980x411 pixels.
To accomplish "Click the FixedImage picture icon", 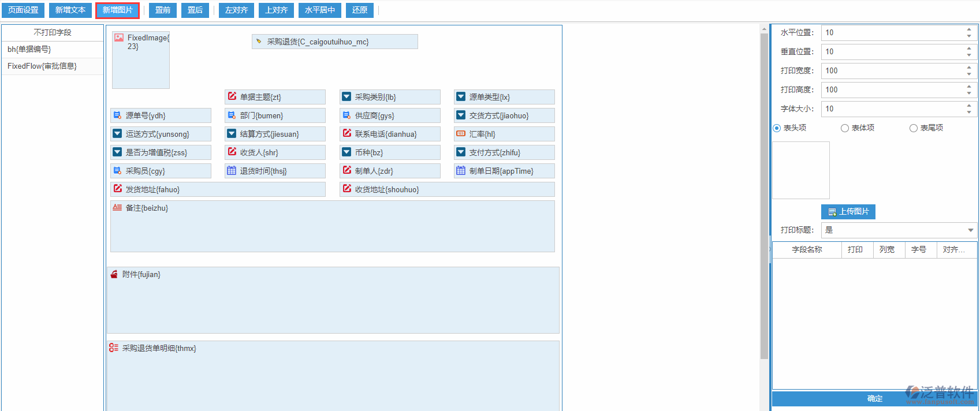I will tap(119, 38).
